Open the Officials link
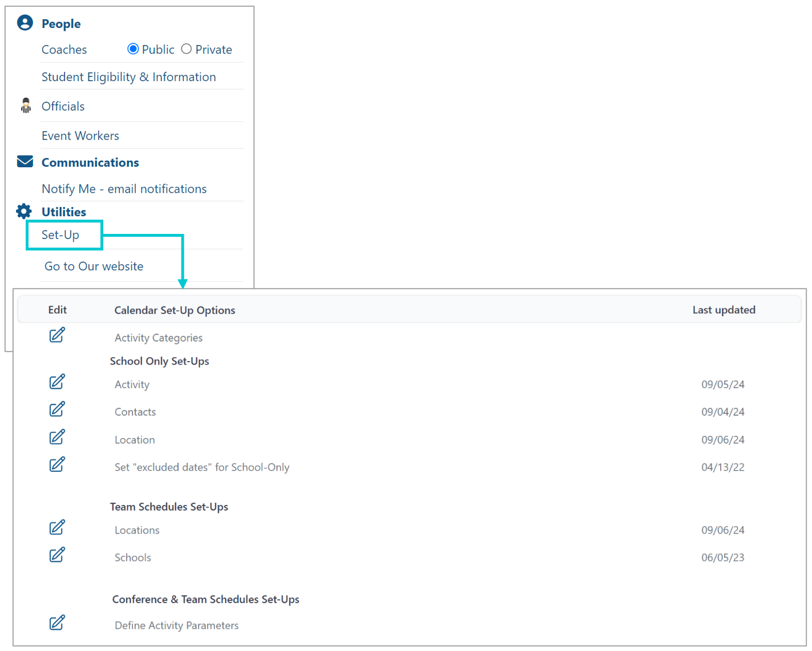 (x=63, y=106)
